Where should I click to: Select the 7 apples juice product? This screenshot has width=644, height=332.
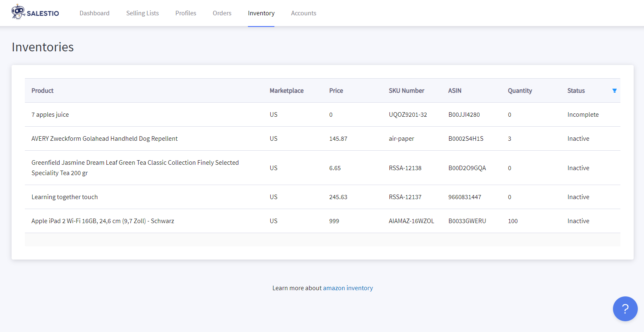pos(50,115)
